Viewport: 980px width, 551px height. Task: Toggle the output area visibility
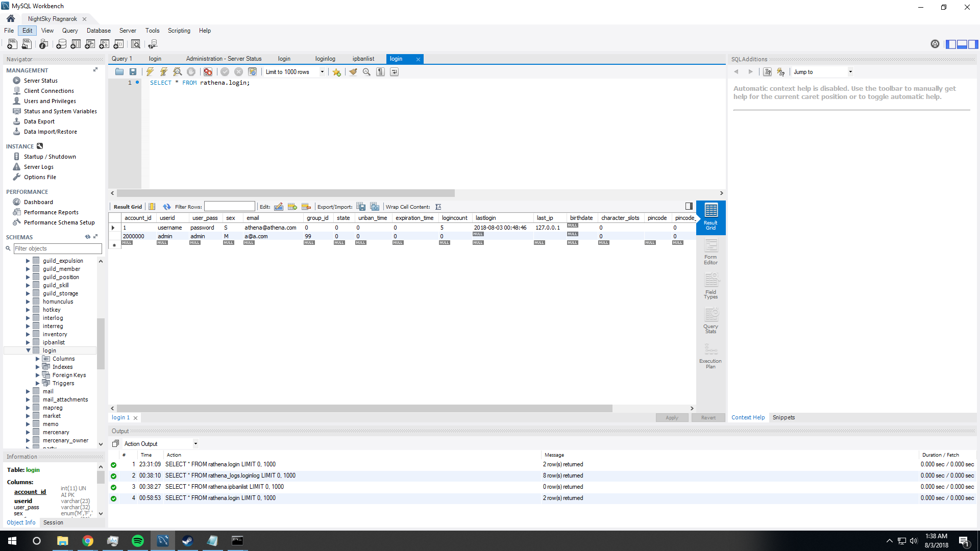click(x=962, y=44)
